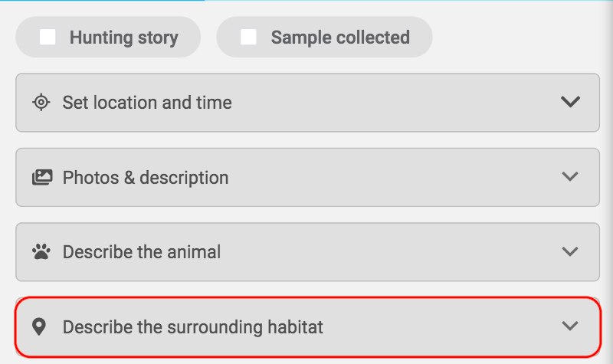Select the "Photos & description" title text
The width and height of the screenshot is (613, 364).
(146, 178)
